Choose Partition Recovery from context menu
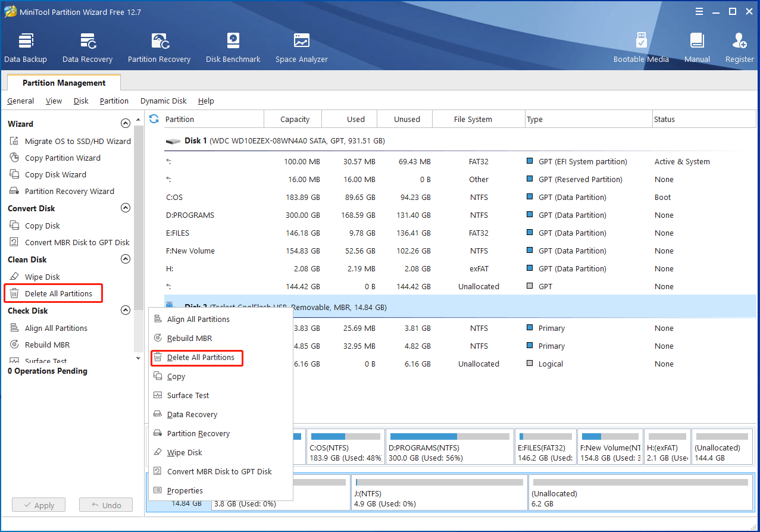 pyautogui.click(x=220, y=433)
